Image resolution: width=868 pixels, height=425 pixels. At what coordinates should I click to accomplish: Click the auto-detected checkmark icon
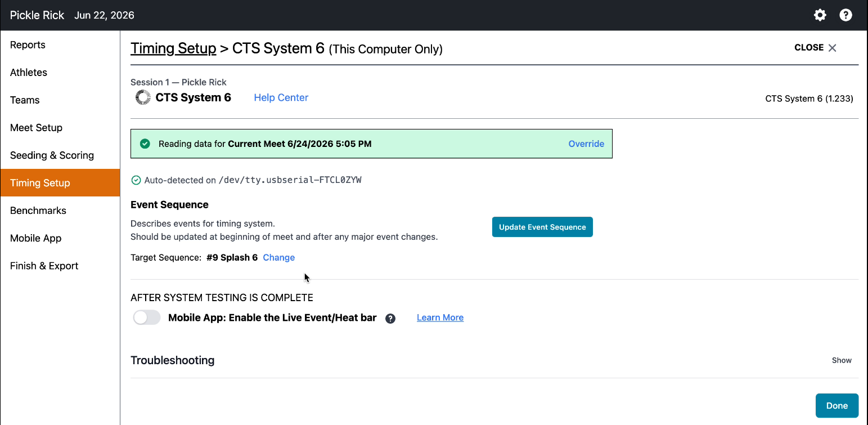point(136,180)
